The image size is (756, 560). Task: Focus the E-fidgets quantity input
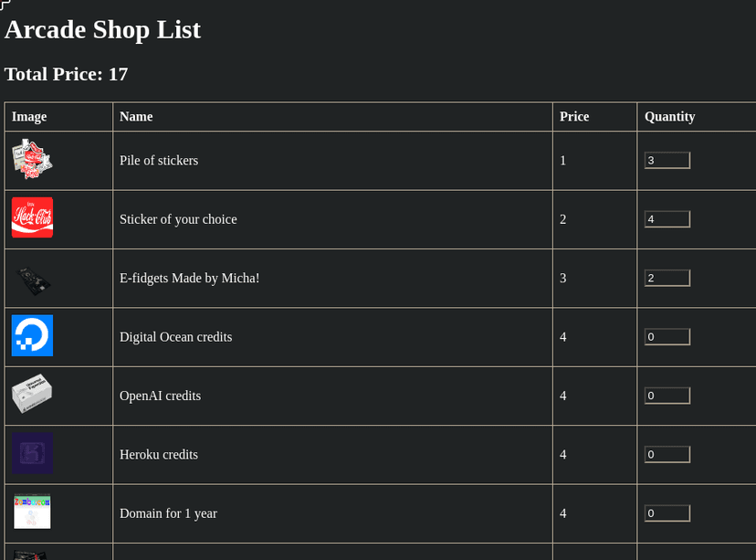[x=667, y=278]
